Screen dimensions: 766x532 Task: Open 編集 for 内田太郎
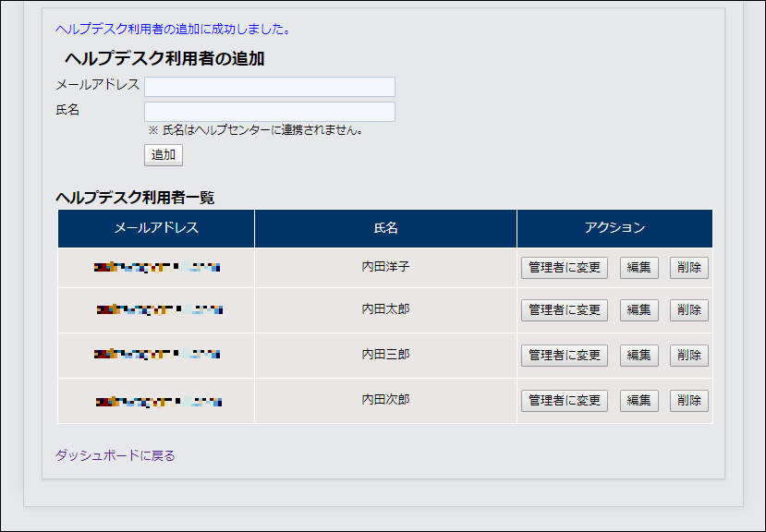point(638,310)
